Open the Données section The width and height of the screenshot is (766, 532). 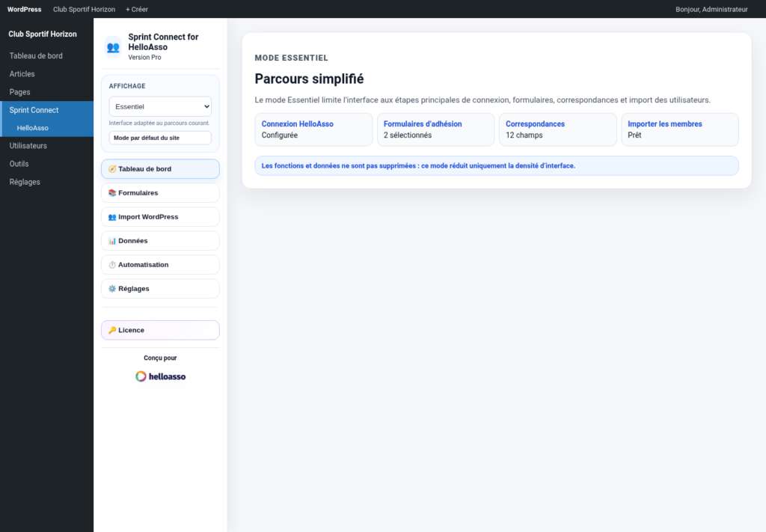click(160, 241)
